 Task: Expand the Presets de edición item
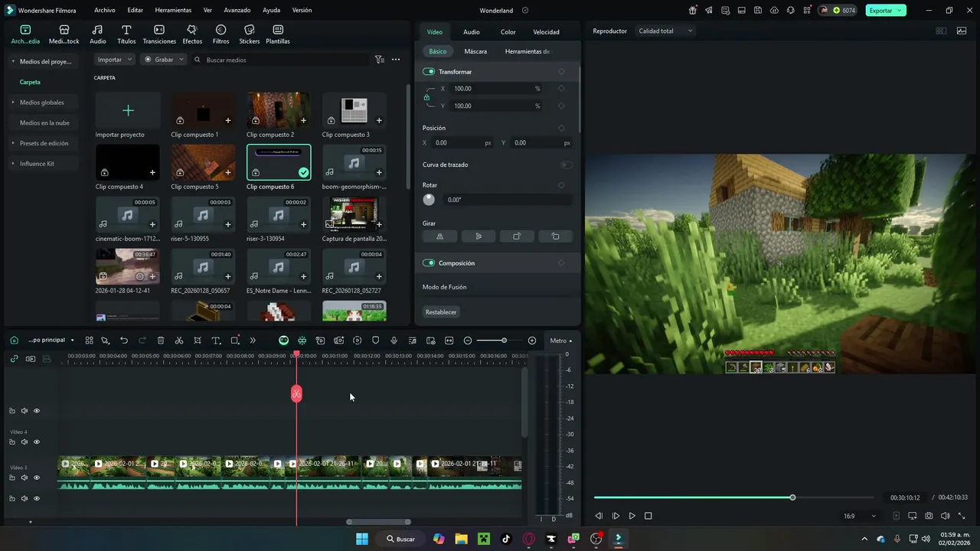(x=13, y=143)
